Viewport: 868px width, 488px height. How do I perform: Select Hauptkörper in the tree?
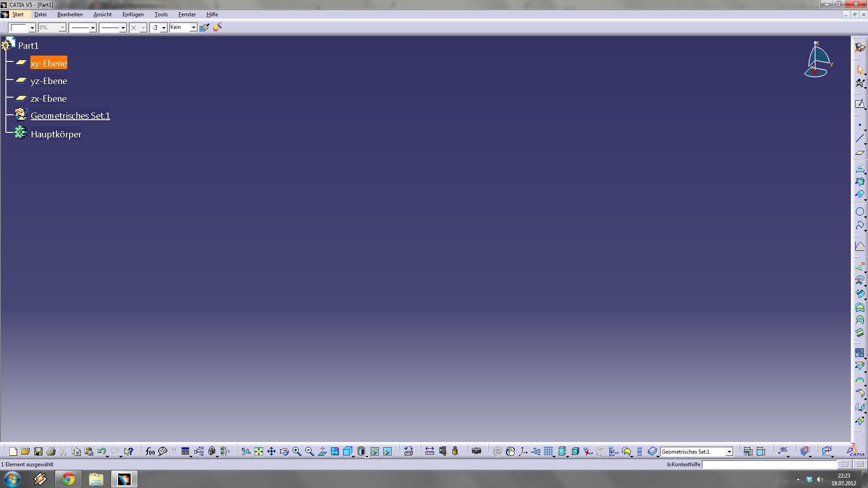[x=56, y=134]
